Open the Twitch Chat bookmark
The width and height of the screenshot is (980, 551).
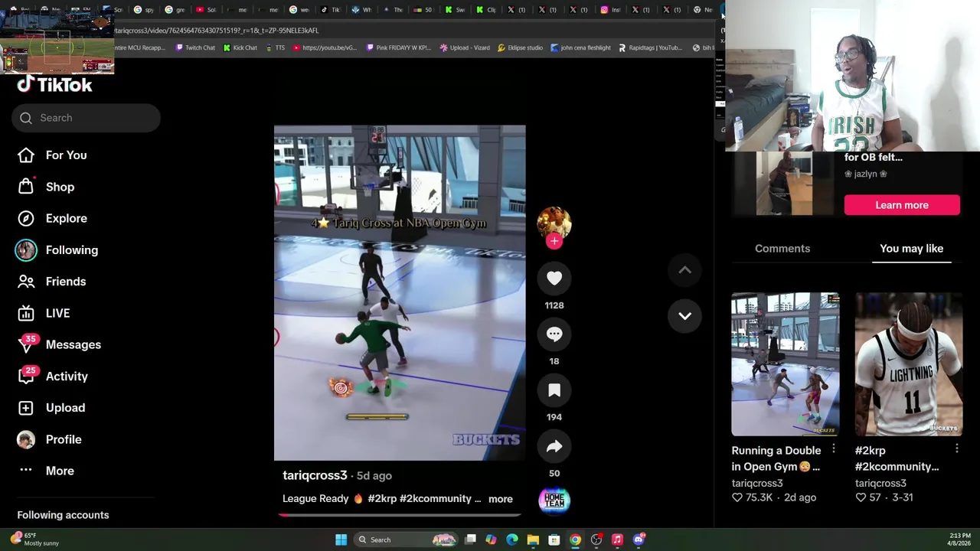tap(195, 47)
